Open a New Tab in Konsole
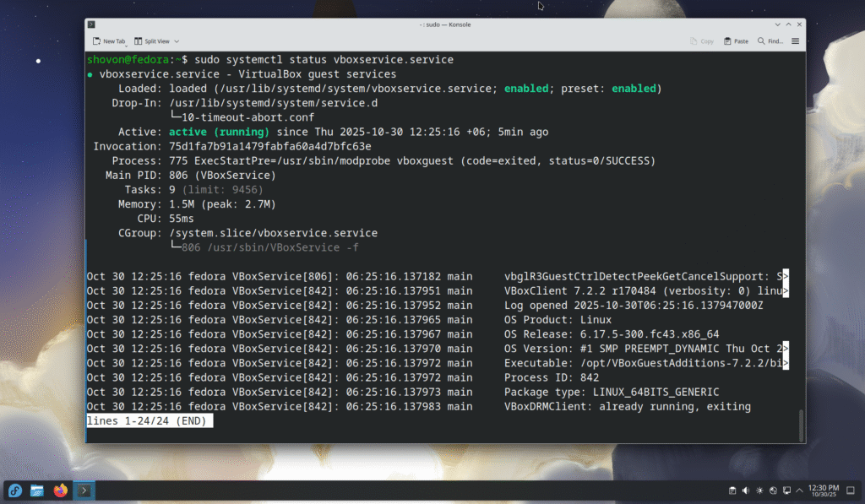The image size is (865, 504). pos(109,41)
